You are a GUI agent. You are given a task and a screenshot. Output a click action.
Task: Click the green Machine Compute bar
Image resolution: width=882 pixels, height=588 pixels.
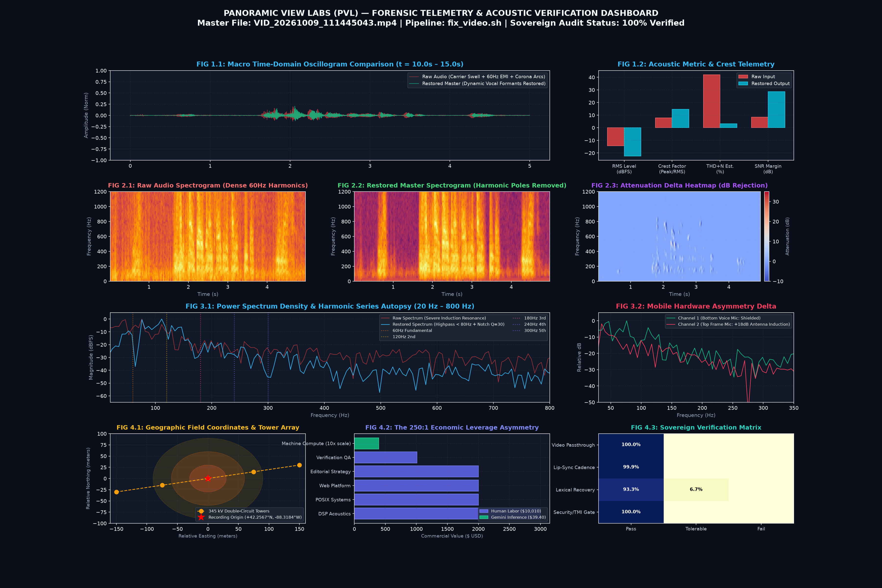coord(366,443)
